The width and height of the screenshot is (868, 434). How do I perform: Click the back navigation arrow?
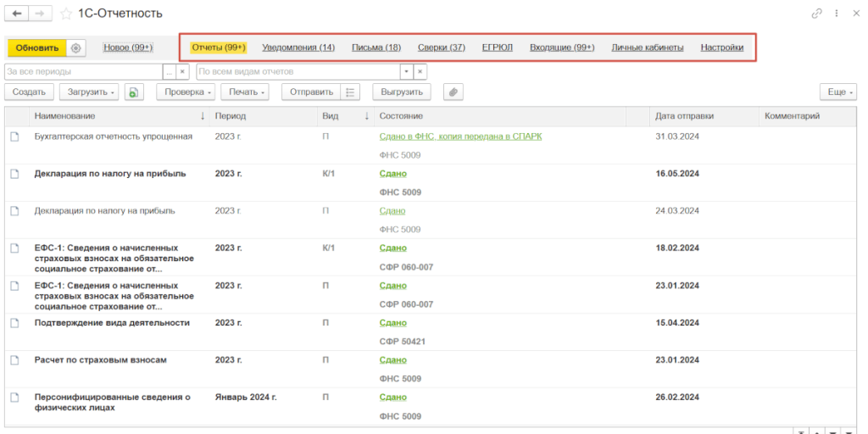tap(17, 14)
